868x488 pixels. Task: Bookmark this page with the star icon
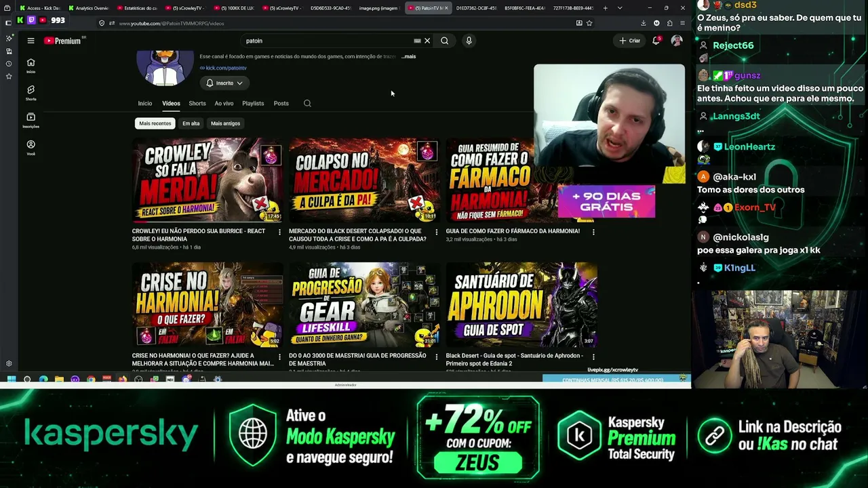click(589, 23)
